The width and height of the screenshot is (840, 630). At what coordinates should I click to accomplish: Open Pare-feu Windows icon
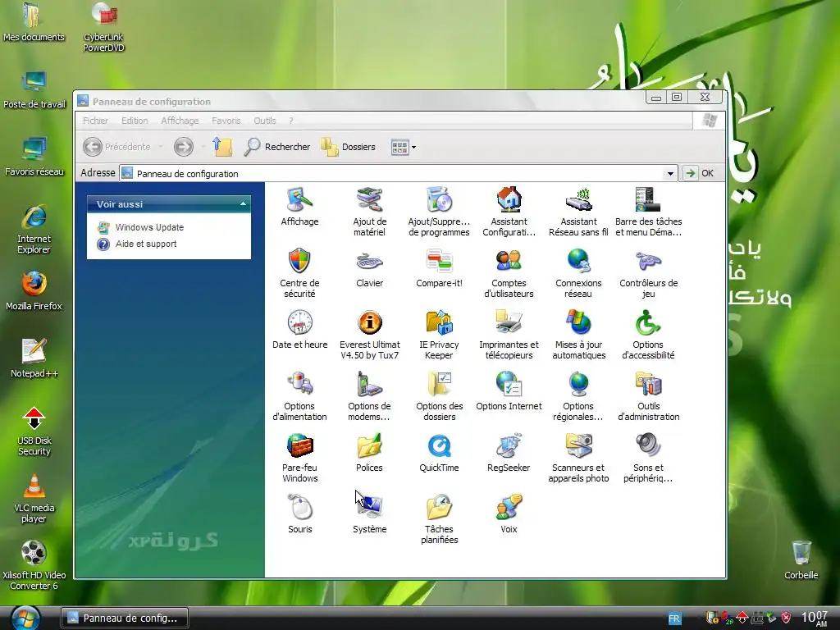(x=299, y=458)
